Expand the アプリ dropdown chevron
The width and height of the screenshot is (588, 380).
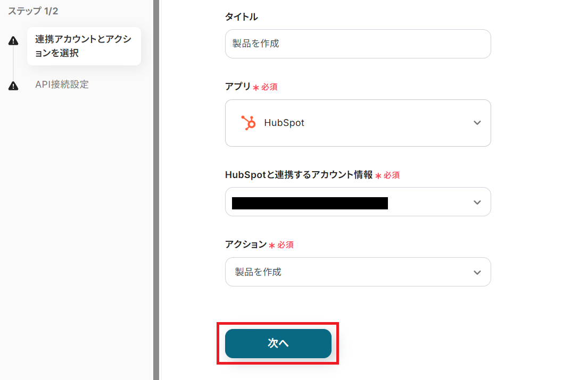[x=477, y=123]
